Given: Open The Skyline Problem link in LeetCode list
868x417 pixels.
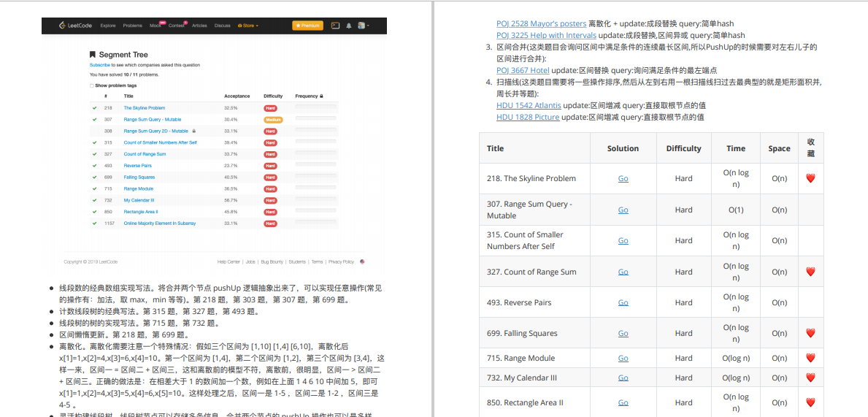Looking at the screenshot, I should tap(144, 108).
